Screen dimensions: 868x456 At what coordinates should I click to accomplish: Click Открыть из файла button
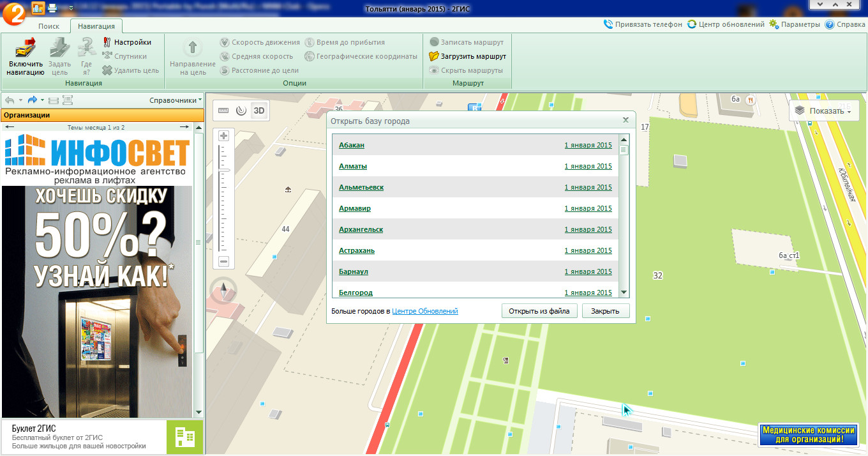click(539, 311)
